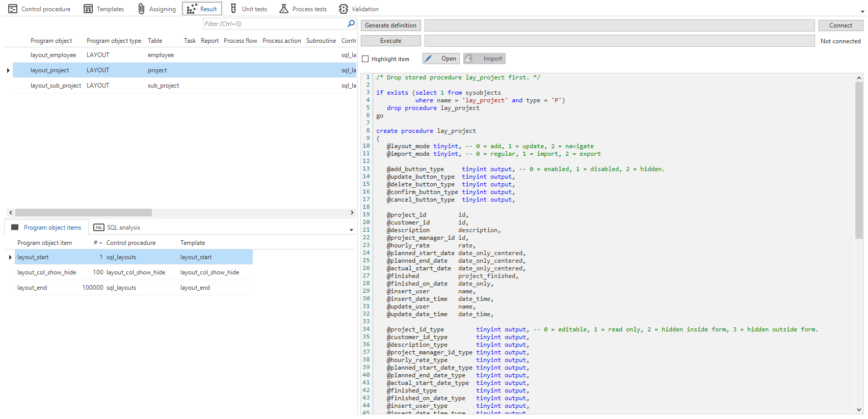
Task: Click the Unit tests test-tube icon
Action: (233, 9)
